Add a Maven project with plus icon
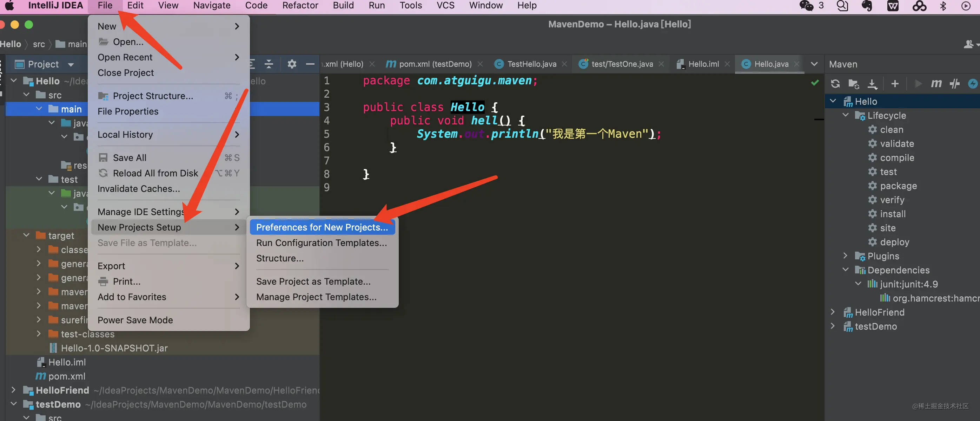Viewport: 980px width, 421px height. [x=895, y=84]
